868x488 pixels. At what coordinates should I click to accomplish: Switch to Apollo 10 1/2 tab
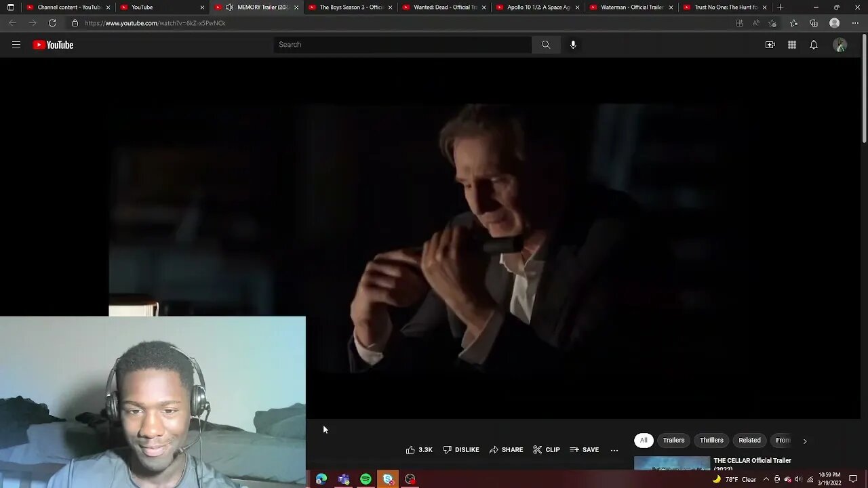538,7
